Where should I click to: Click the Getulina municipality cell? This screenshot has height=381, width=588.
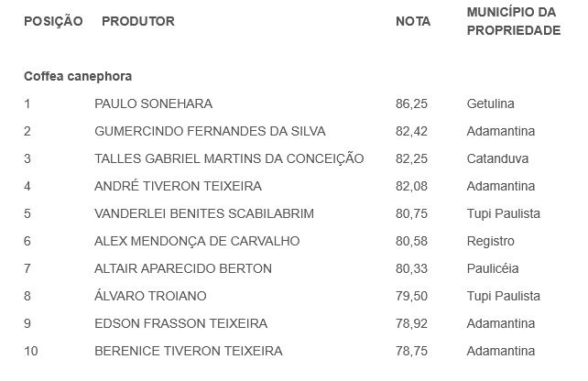(490, 103)
